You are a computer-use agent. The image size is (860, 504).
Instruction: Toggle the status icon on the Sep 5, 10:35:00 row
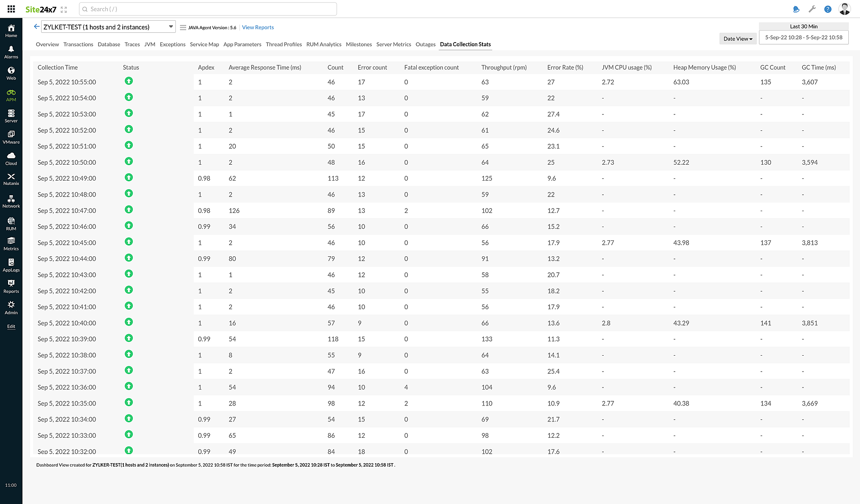point(129,403)
